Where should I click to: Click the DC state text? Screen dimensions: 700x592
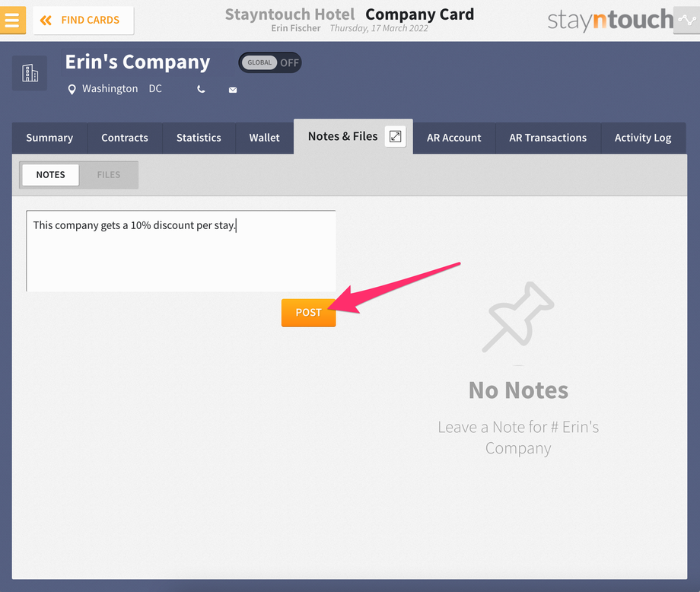pyautogui.click(x=155, y=88)
